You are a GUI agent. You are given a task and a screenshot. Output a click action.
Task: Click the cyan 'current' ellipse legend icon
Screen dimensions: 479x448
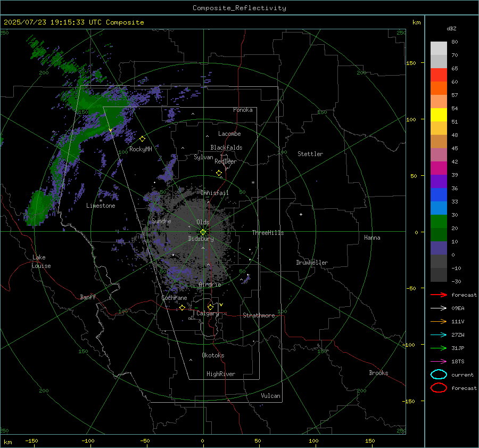tap(439, 374)
